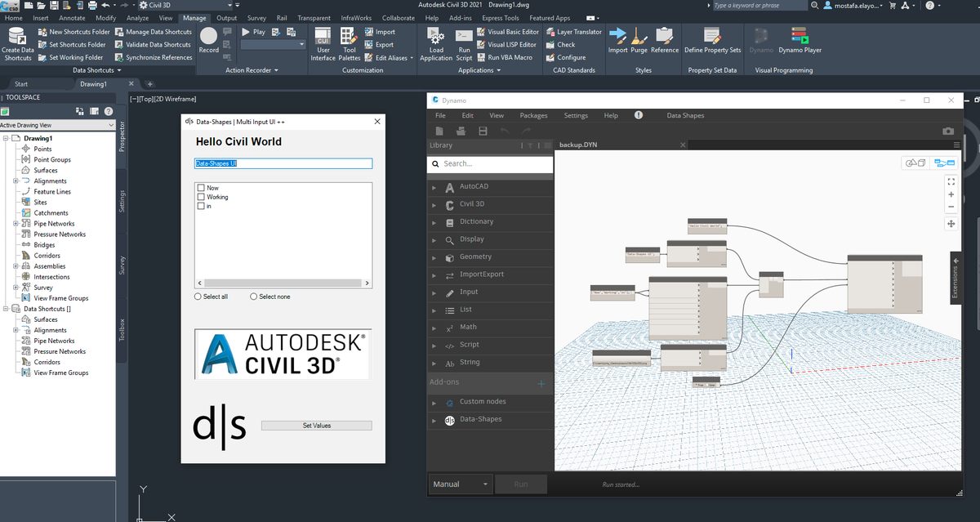Screen dimensions: 980x522
Task: Click the horizontal scrollbar in checkbox list
Action: coord(283,283)
